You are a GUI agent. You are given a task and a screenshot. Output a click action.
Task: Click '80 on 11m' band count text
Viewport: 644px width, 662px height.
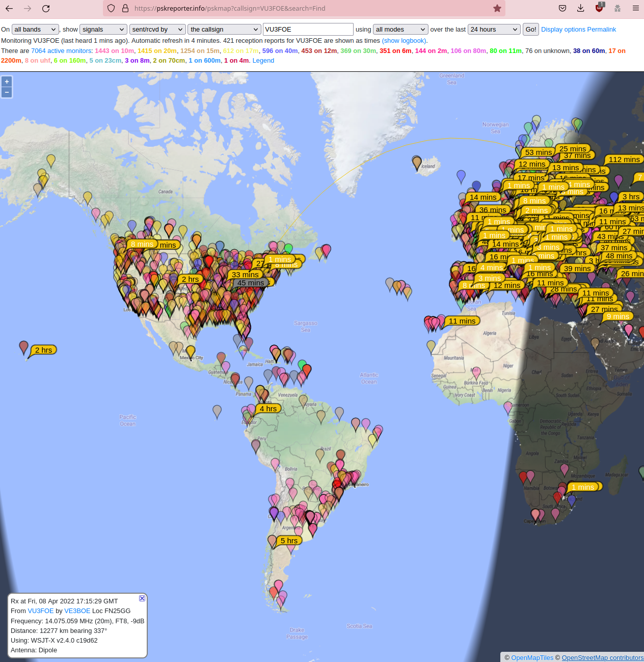point(506,51)
